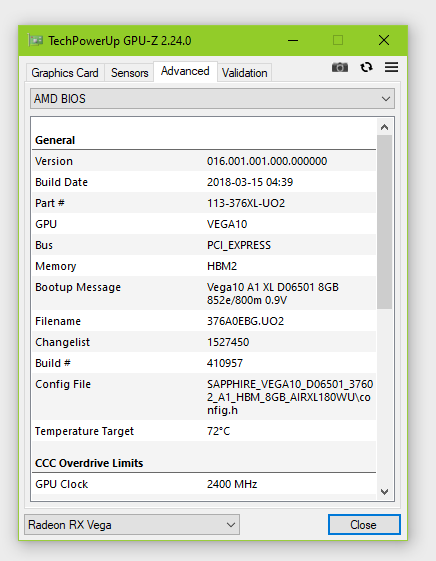
Task: Click the Filename row label
Action: point(58,321)
